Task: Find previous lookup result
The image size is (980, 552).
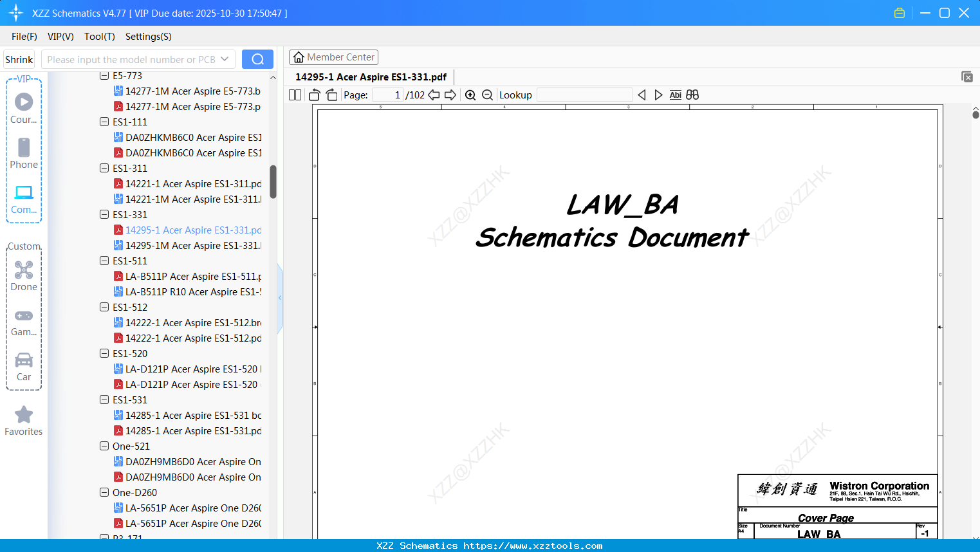Action: (642, 95)
